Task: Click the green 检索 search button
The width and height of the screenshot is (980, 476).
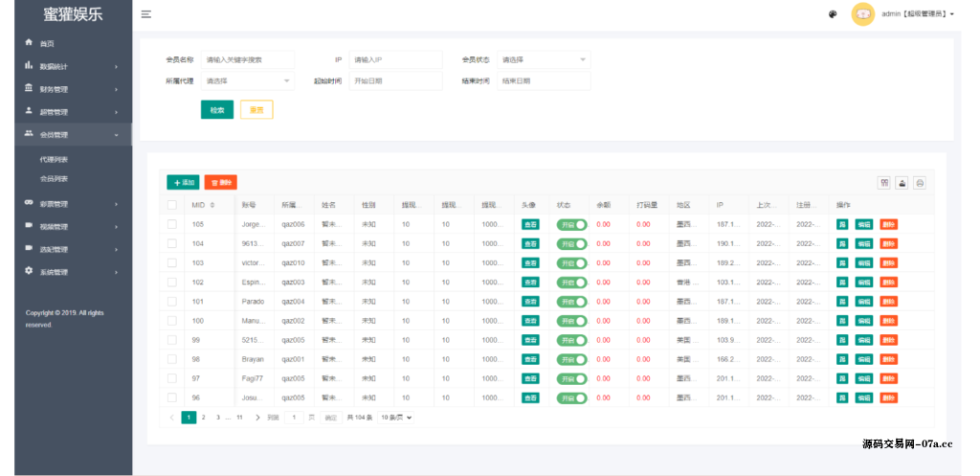Action: tap(217, 110)
